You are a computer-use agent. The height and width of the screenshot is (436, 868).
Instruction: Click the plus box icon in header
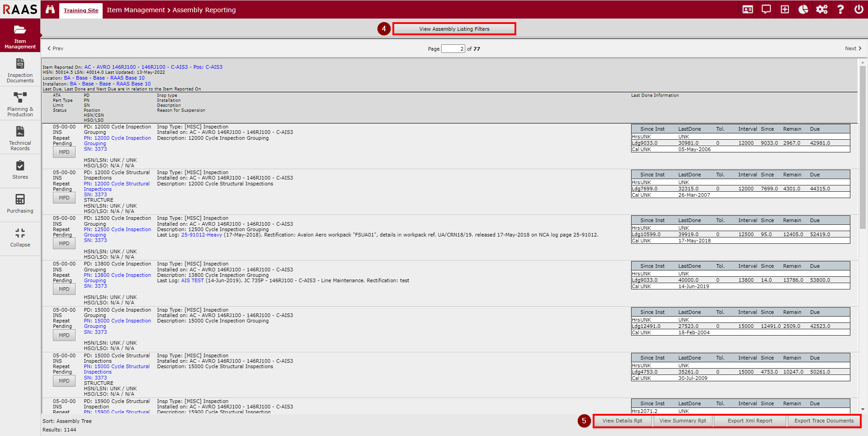(x=785, y=9)
